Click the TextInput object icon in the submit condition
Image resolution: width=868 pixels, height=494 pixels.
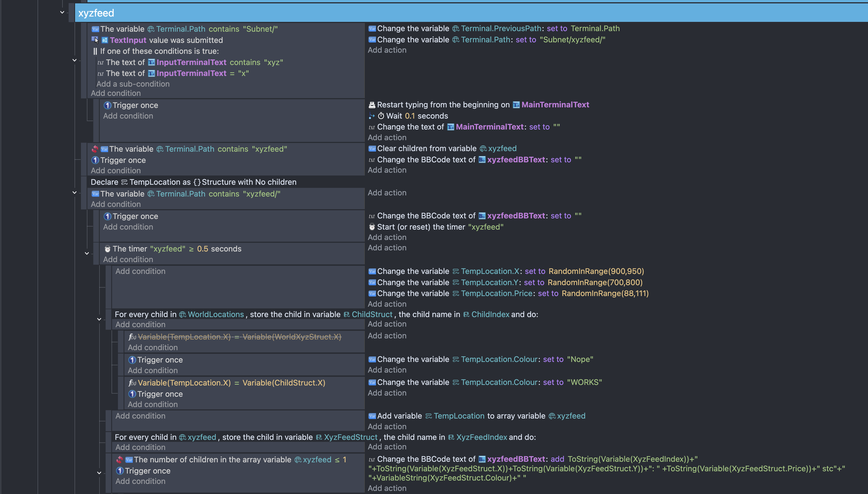tap(105, 40)
